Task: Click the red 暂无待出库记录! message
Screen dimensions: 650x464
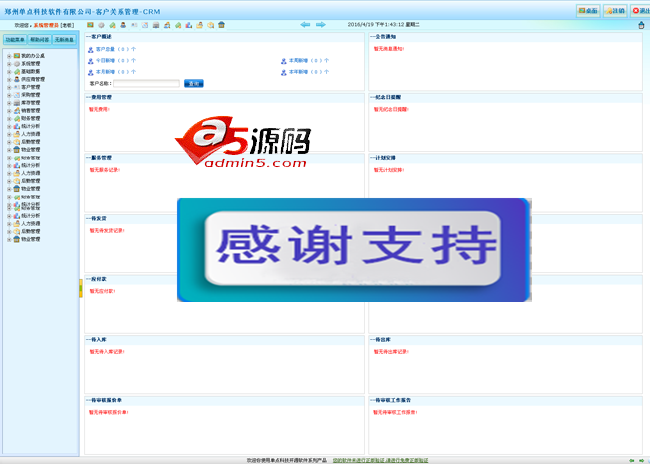Action: click(391, 352)
